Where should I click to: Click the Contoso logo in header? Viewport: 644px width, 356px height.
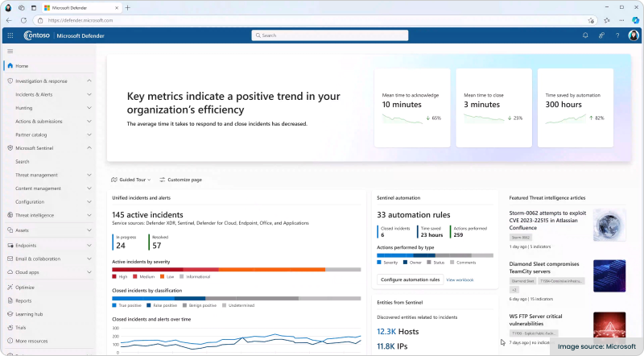click(36, 35)
